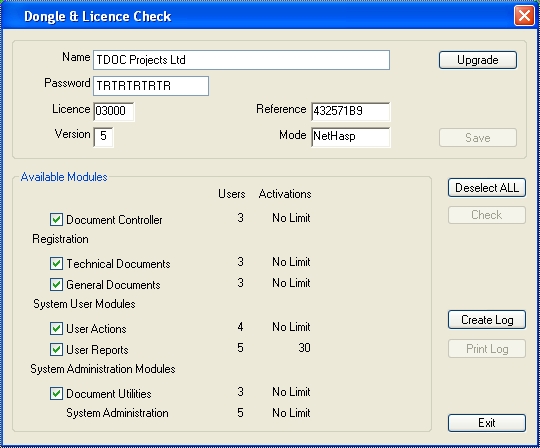Toggle the General Documents checkbox

click(56, 284)
